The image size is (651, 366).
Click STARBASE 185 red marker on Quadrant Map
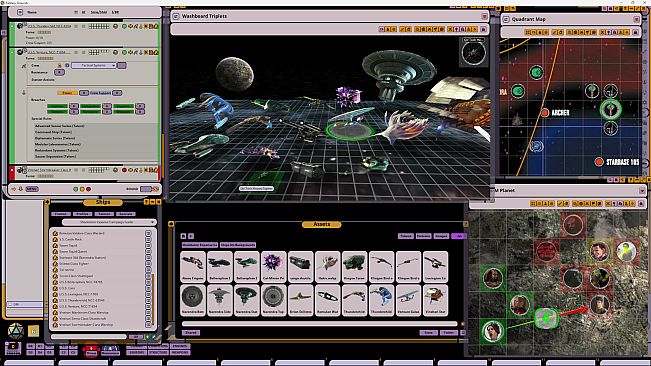click(x=598, y=162)
